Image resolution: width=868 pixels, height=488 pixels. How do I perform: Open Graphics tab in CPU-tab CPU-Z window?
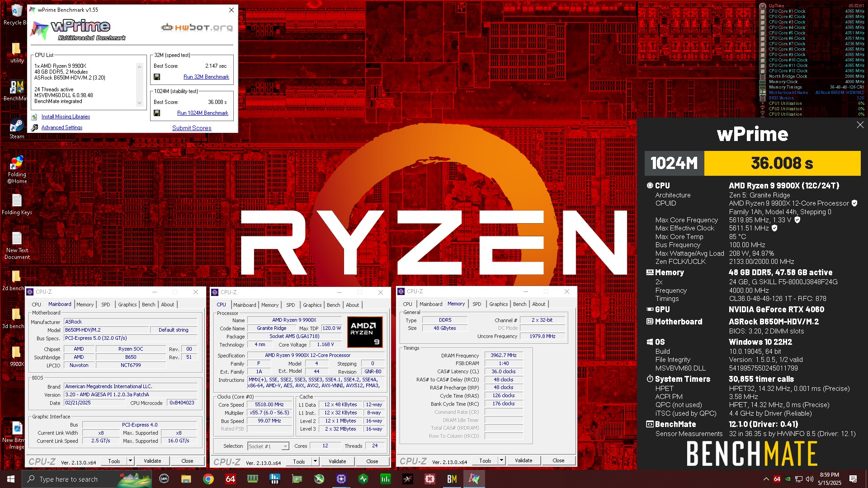pos(312,305)
